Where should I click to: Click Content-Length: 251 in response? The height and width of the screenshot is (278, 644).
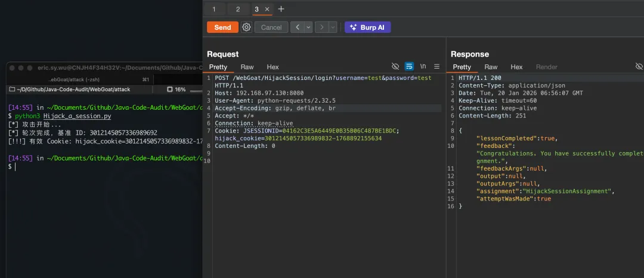[493, 116]
